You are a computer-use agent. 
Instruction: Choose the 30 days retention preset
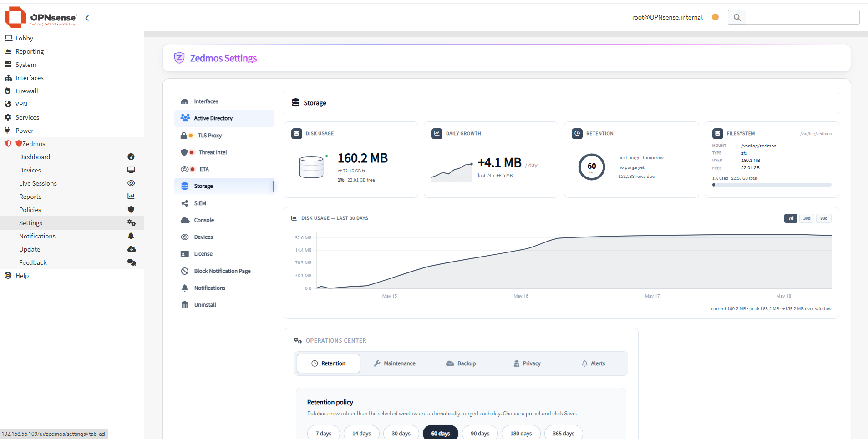[x=401, y=433]
